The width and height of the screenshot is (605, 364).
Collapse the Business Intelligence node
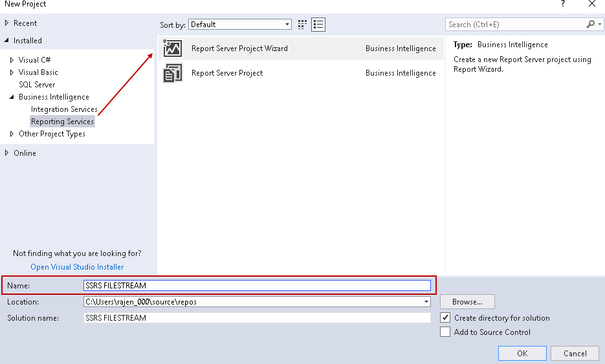(x=12, y=97)
